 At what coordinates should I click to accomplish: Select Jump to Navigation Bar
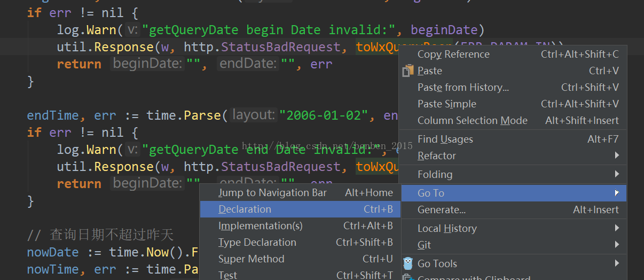272,192
